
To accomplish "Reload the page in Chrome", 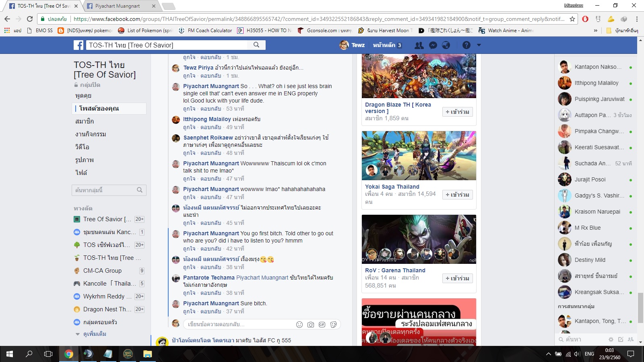I will coord(30,19).
